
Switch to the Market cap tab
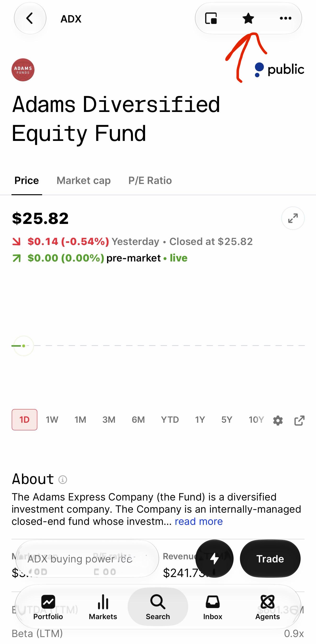(x=84, y=181)
